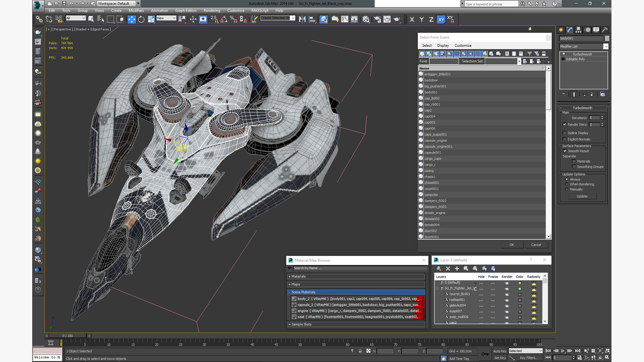Image resolution: width=644 pixels, height=362 pixels.
Task: Display Lights filter in Select From Scene
Action: [436, 54]
